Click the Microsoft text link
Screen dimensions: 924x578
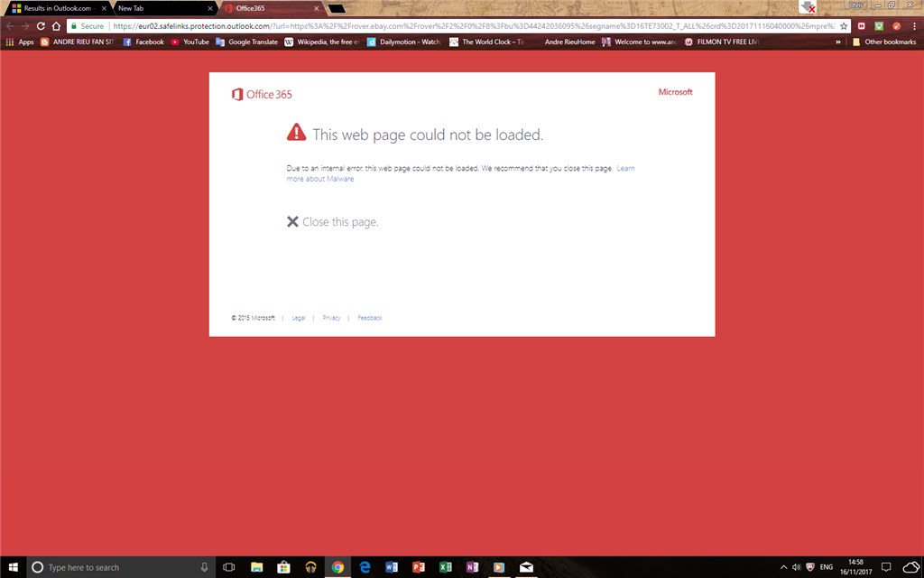point(675,92)
